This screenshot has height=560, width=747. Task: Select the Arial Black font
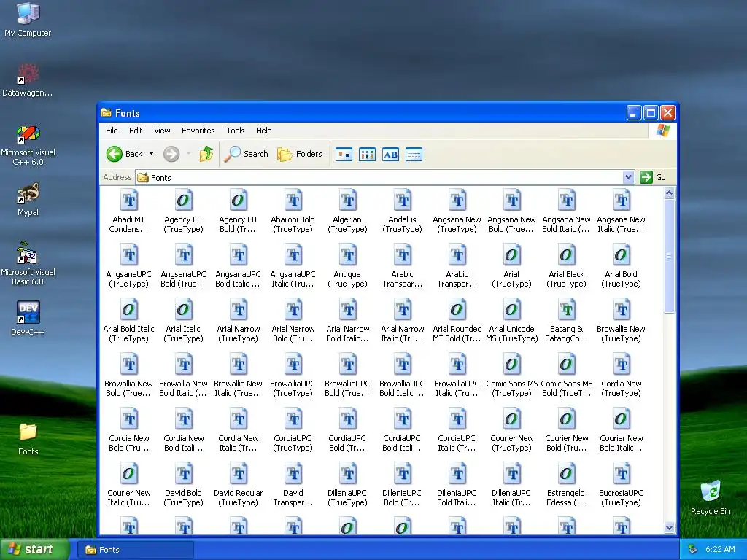(566, 265)
